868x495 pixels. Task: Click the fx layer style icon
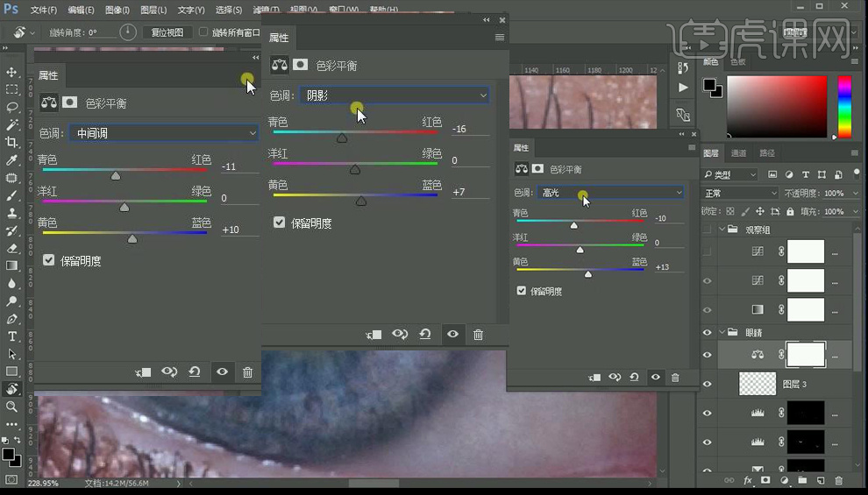pos(748,480)
